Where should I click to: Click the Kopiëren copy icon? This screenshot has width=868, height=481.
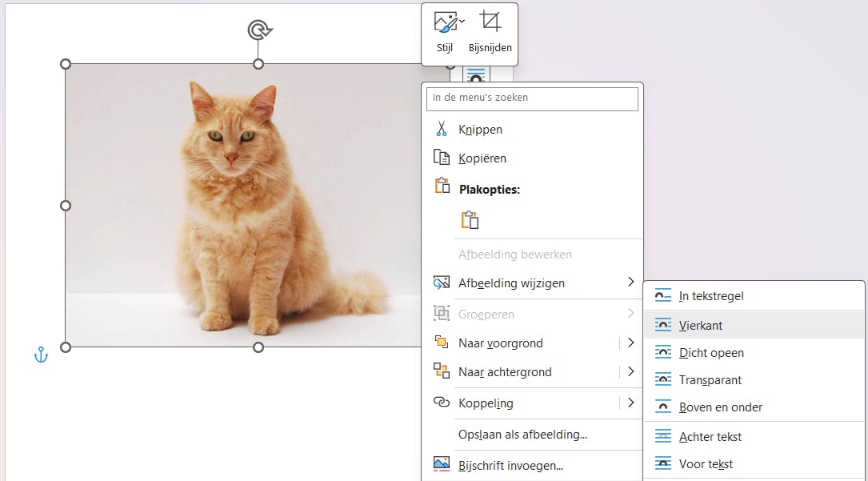click(441, 158)
